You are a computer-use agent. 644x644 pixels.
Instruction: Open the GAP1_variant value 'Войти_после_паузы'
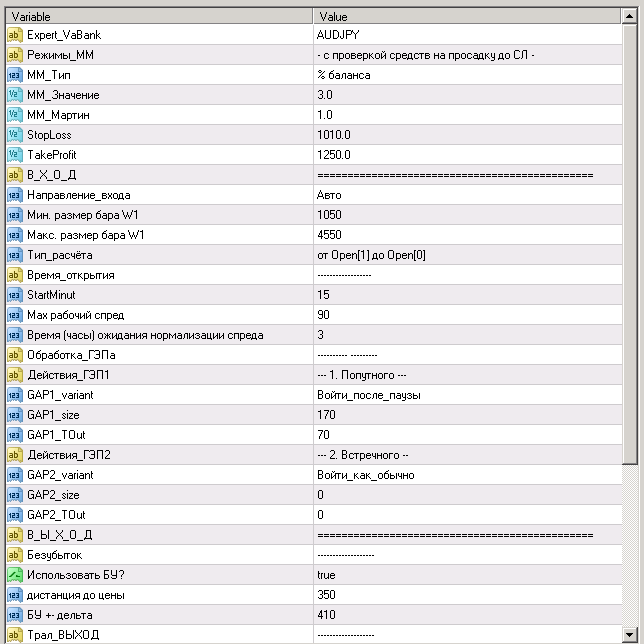pyautogui.click(x=468, y=395)
